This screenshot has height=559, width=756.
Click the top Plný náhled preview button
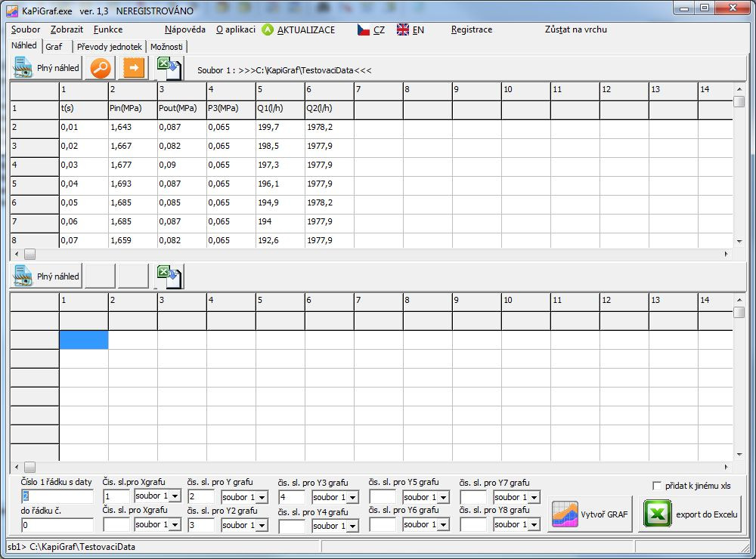[x=46, y=68]
